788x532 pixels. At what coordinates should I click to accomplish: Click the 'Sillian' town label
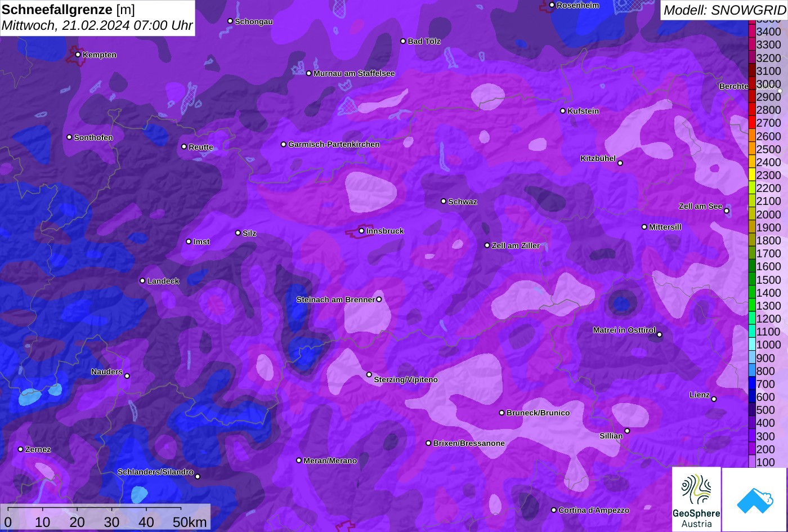[611, 436]
